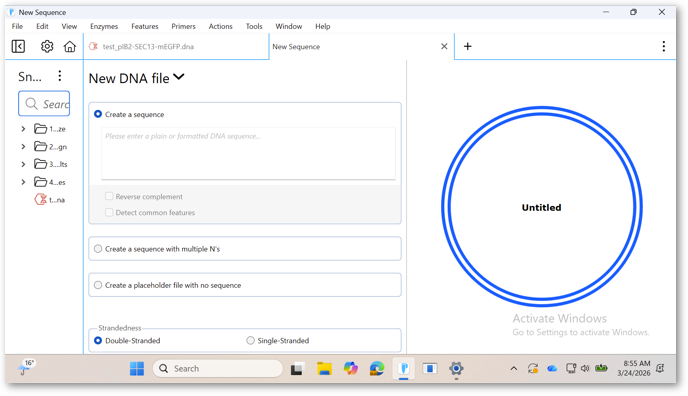The width and height of the screenshot is (688, 396).
Task: Click the OneDrive cloud tray icon
Action: 552,369
